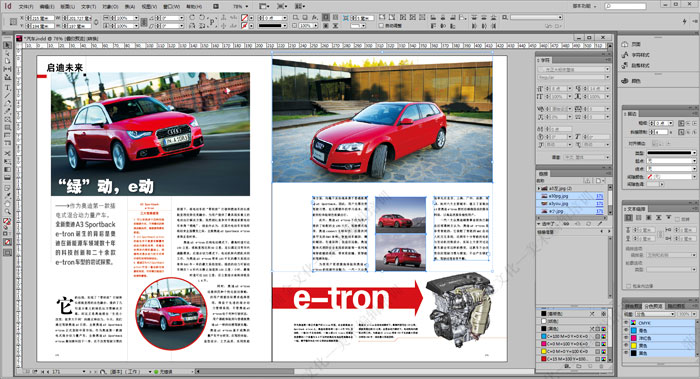Choose wrap around bounding box icon
Image resolution: width=700 pixels, height=379 pixels.
(335, 17)
